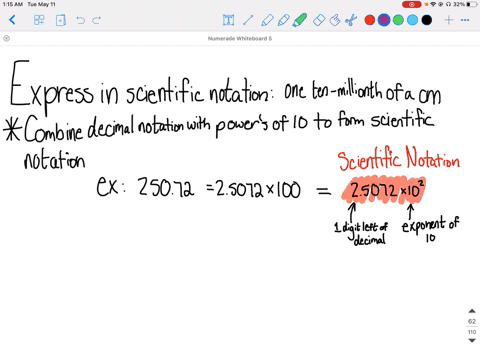
Task: Tap the back arrow to exit notebook
Action: click(x=12, y=20)
